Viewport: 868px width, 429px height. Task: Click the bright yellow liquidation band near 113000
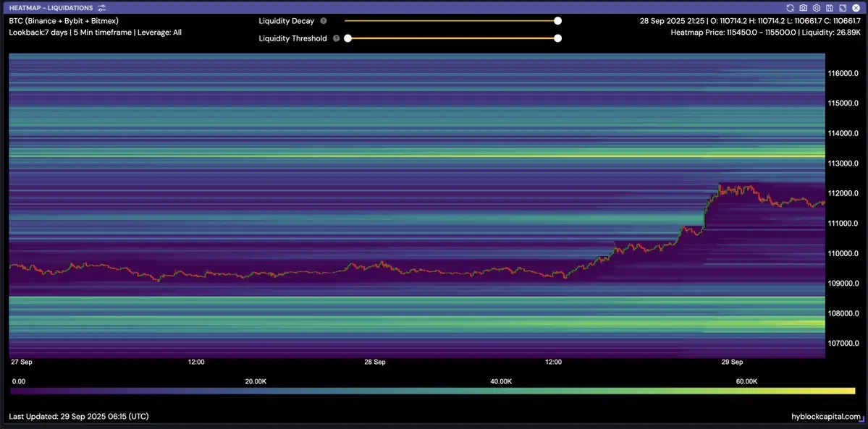click(x=417, y=157)
